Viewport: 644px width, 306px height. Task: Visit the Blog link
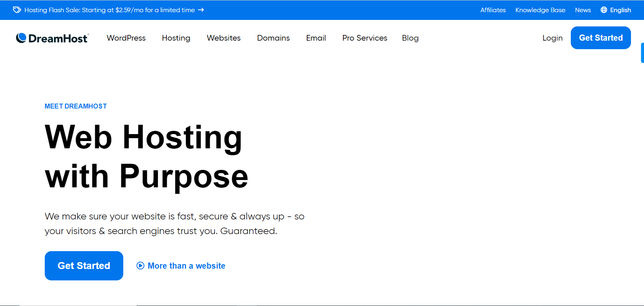(x=410, y=38)
